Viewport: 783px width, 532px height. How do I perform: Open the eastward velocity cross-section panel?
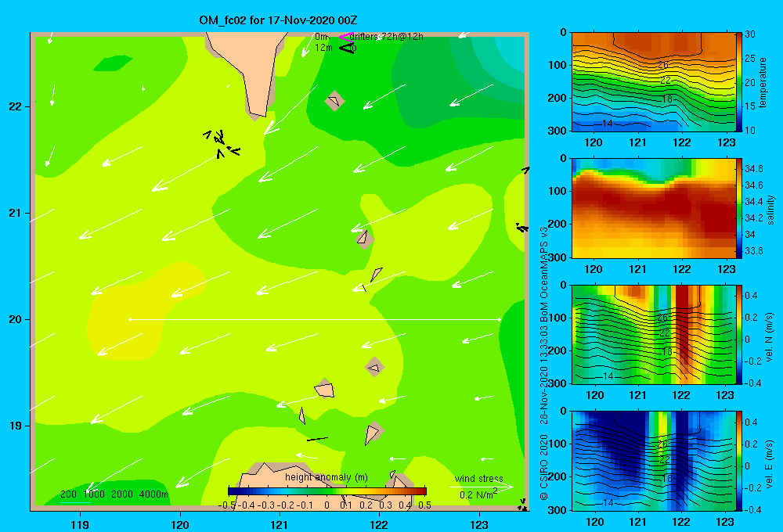click(x=653, y=460)
